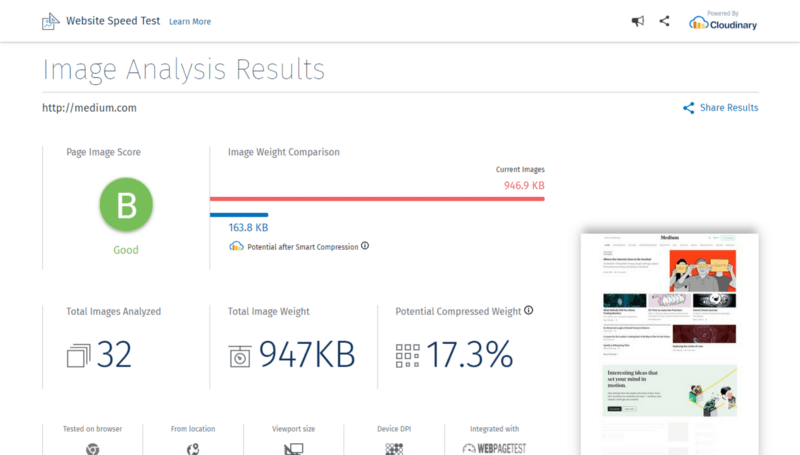Select the http://medium.com URL text
800x455 pixels.
pos(89,108)
